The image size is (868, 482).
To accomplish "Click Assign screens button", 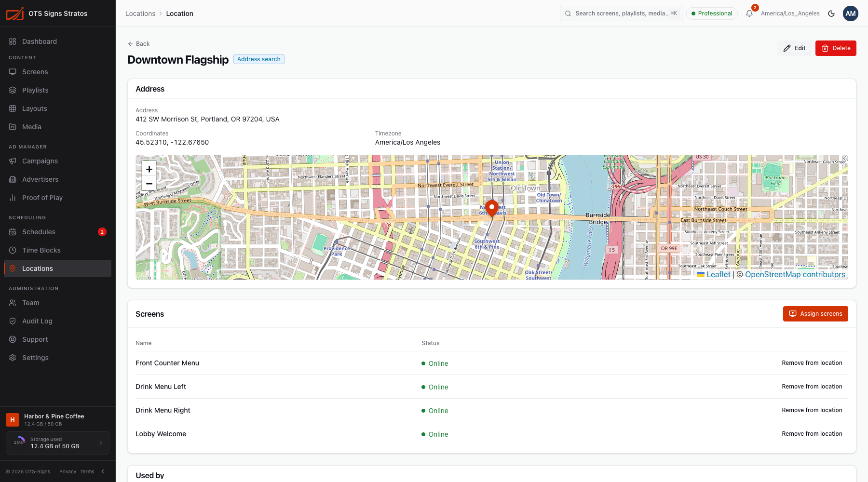I will 815,314.
